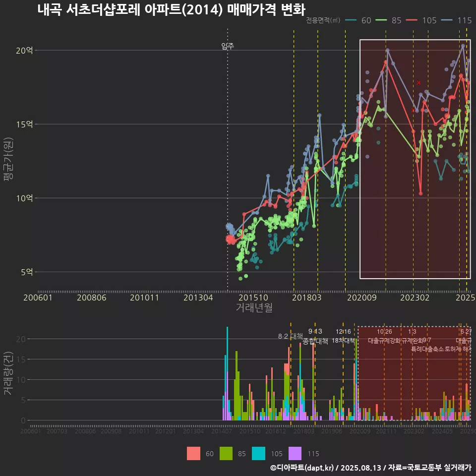Click the legend title 전용면적(㎡)
The width and height of the screenshot is (476, 476).
tap(323, 20)
